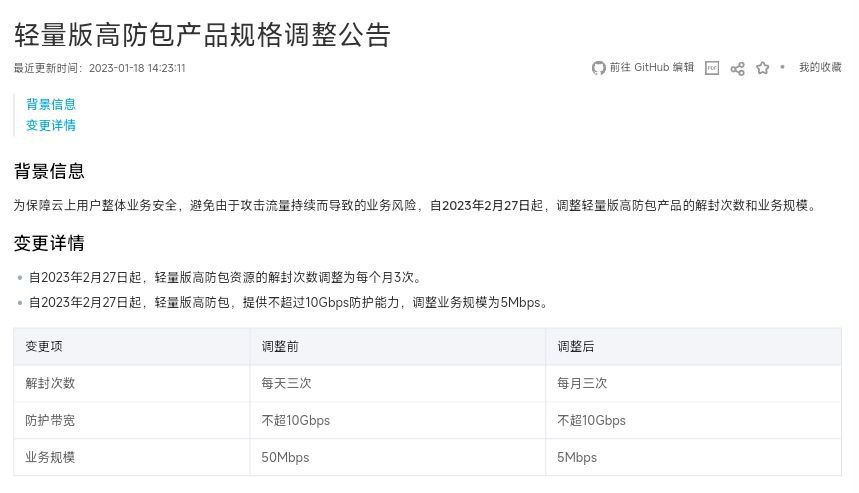The height and width of the screenshot is (493, 859).
Task: Click the 调整前 table column header
Action: tap(280, 346)
